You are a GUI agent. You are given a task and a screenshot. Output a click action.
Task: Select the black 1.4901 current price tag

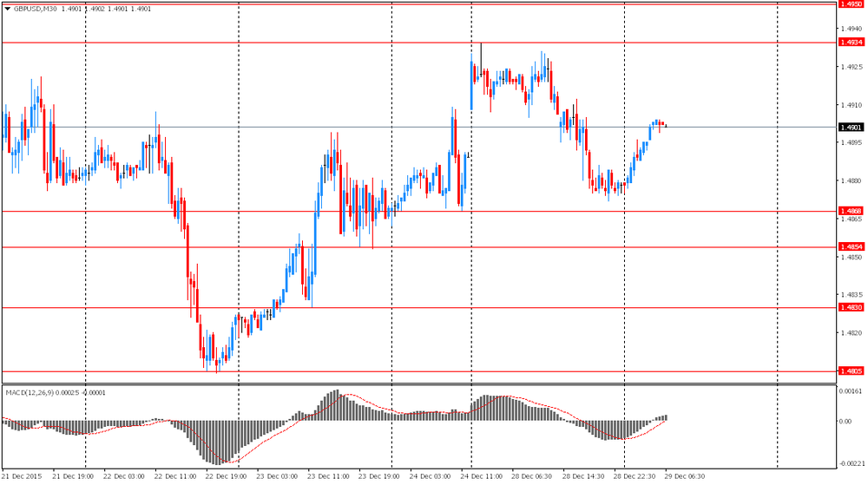851,128
